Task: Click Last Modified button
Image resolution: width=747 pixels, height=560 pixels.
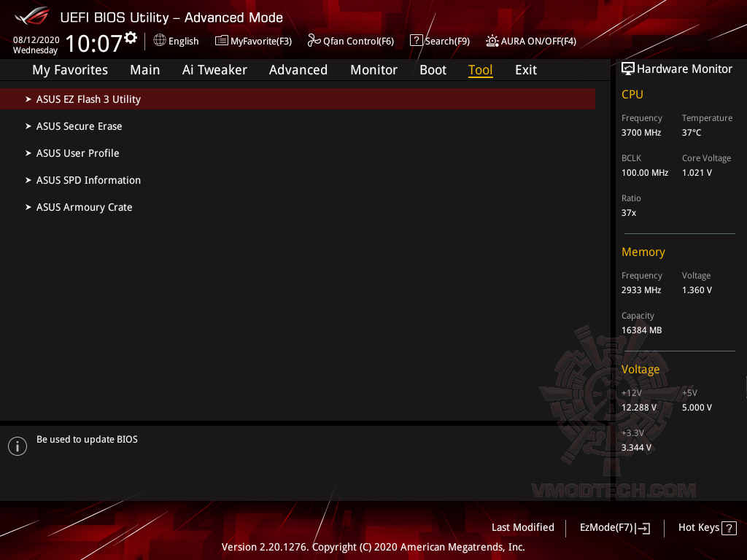Action: pyautogui.click(x=522, y=527)
